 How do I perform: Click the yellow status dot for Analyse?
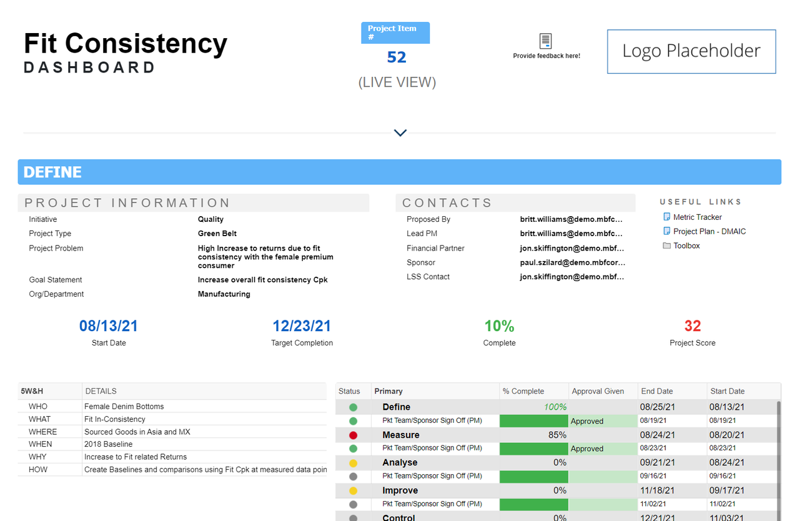click(x=353, y=463)
